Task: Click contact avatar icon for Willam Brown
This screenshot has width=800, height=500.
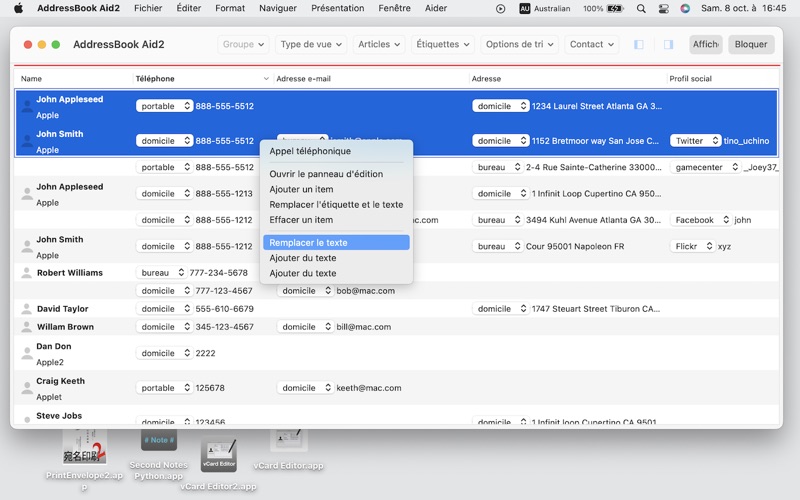Action: coord(27,327)
